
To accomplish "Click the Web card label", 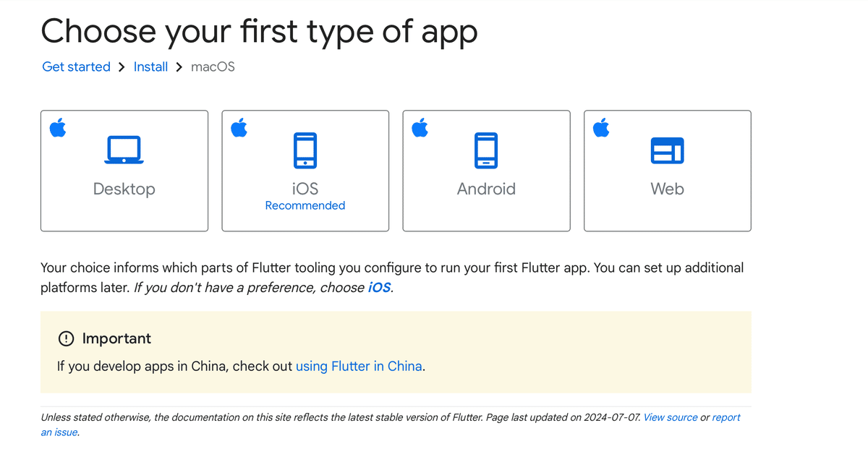I will click(x=667, y=189).
